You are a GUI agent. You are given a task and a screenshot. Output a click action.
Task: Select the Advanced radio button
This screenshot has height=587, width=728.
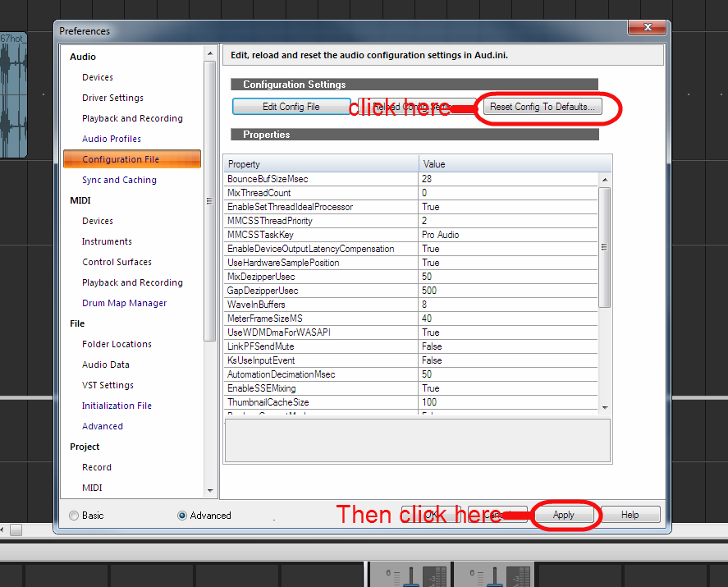click(182, 516)
